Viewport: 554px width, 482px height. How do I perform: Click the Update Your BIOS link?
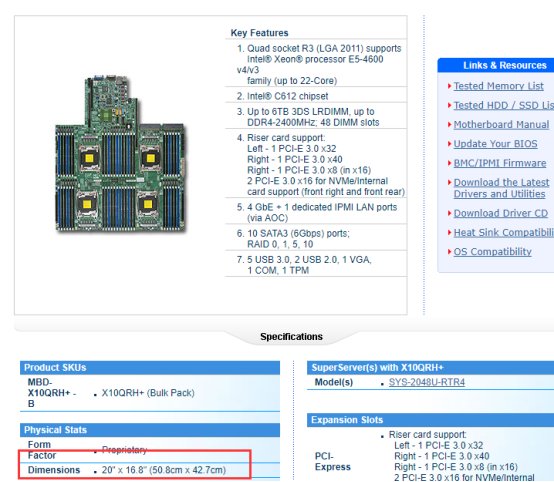tap(495, 144)
